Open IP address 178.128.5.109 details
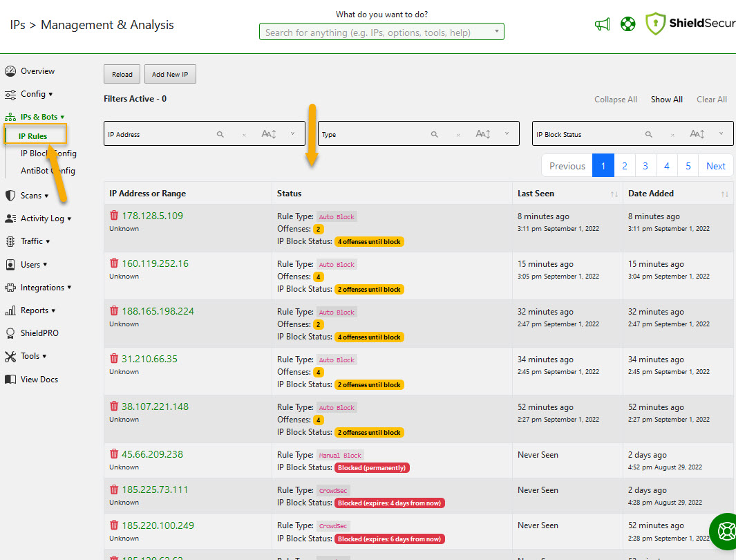Viewport: 736px width, 560px height. [x=153, y=216]
